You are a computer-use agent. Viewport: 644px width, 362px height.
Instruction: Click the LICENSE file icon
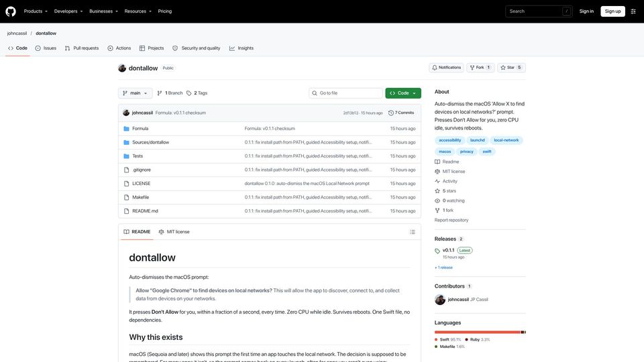127,184
